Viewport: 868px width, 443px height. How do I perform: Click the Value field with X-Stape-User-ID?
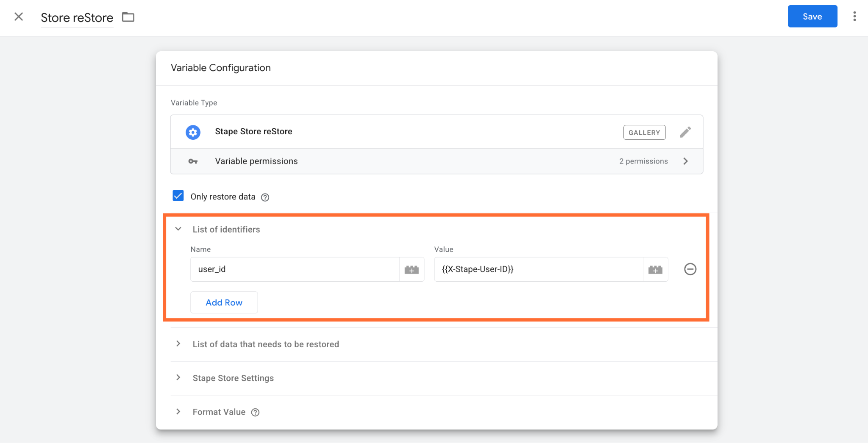coord(538,269)
